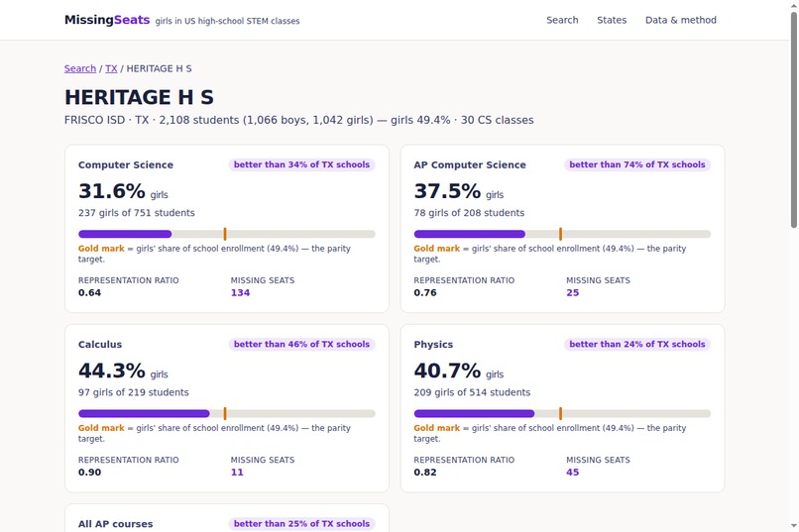This screenshot has height=532, width=799.
Task: Click the Computer Science missing seats value 134
Action: point(240,292)
